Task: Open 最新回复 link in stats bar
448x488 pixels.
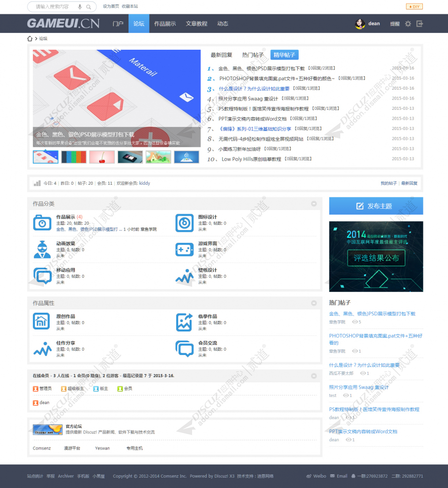Action: coord(409,183)
